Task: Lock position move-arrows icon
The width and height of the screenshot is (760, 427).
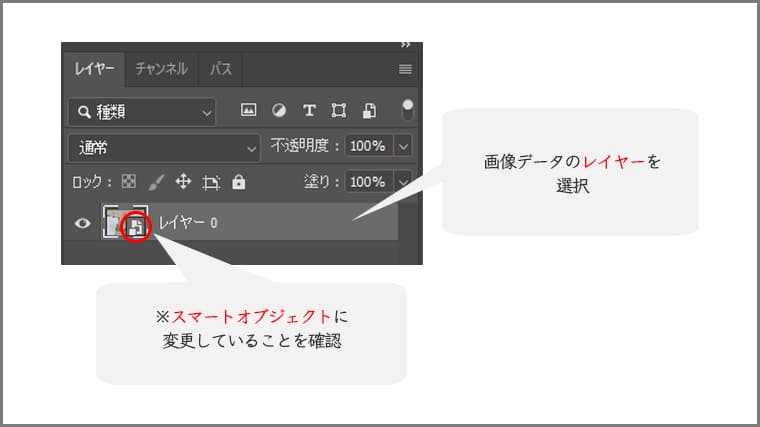Action: 183,182
